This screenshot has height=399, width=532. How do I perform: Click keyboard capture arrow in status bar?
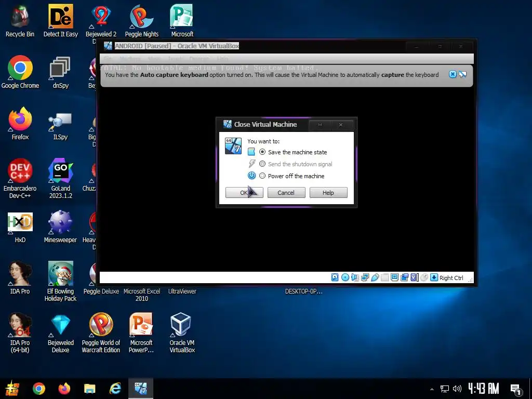tap(434, 277)
